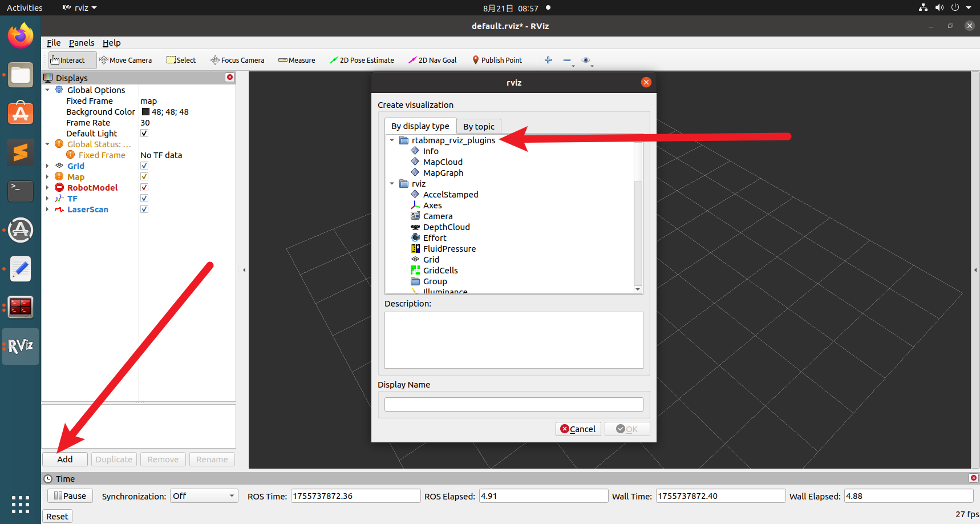Open the Panels menu

click(82, 43)
